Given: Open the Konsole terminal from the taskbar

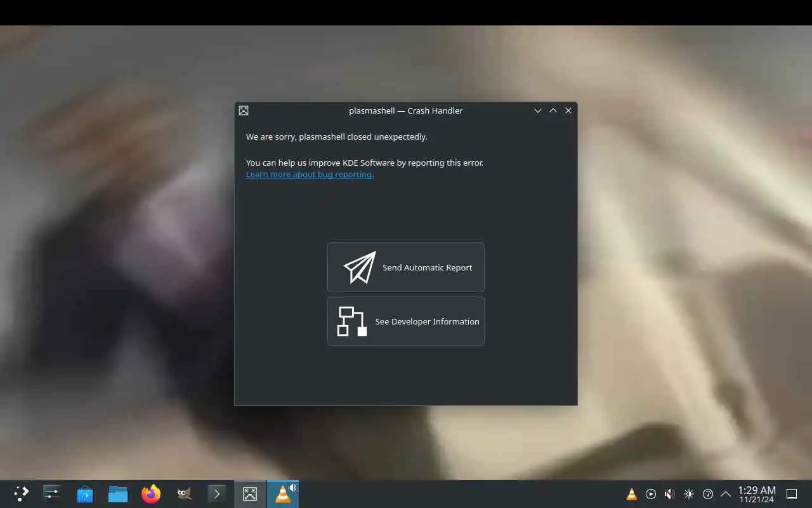Looking at the screenshot, I should (217, 494).
